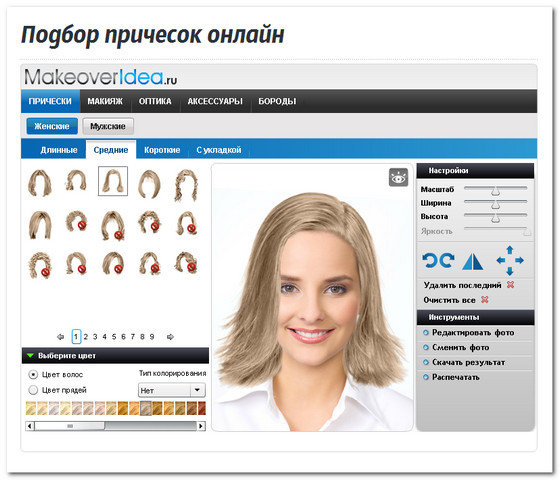
Task: Go to previous hairstyle page arrow
Action: pyautogui.click(x=60, y=337)
